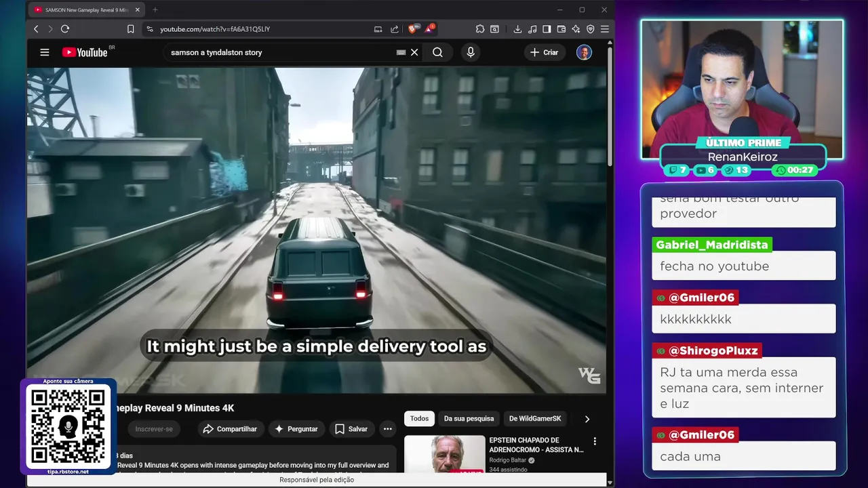Open the YouTube guide hamburger menu
This screenshot has width=868, height=488.
click(45, 52)
